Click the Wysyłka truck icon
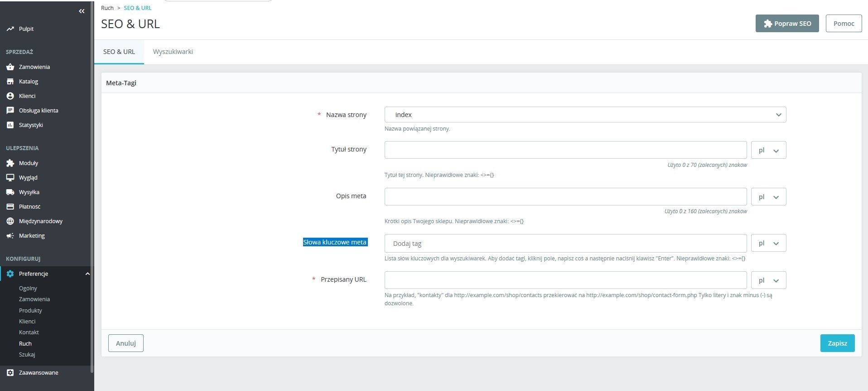Viewport: 868px width, 391px height. pyautogui.click(x=10, y=192)
